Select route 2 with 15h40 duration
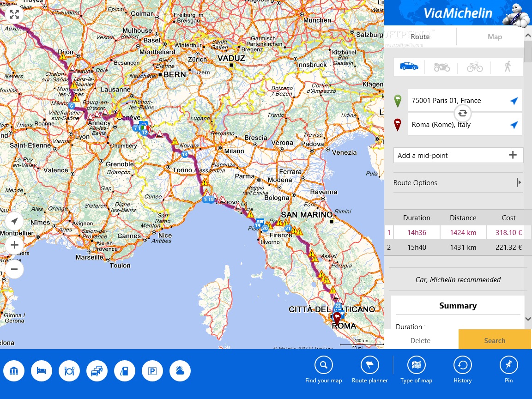This screenshot has height=399, width=532. [453, 248]
